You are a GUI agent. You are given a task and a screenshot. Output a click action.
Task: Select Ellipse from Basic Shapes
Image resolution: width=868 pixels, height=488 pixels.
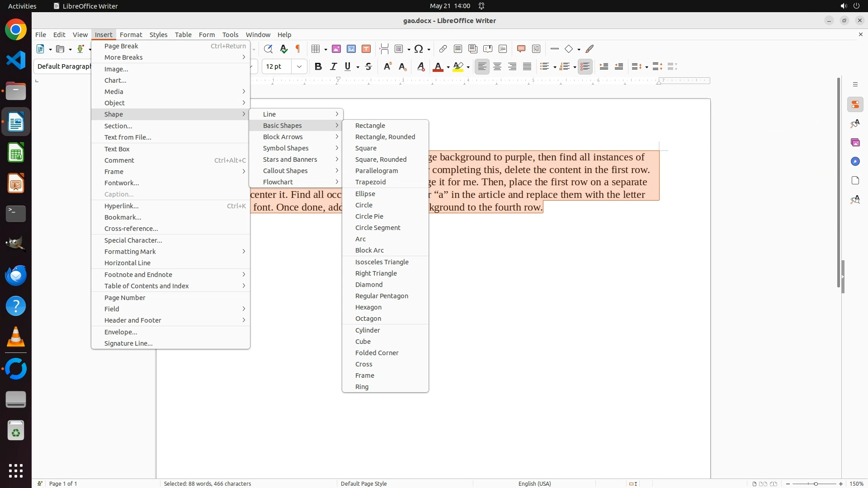365,194
